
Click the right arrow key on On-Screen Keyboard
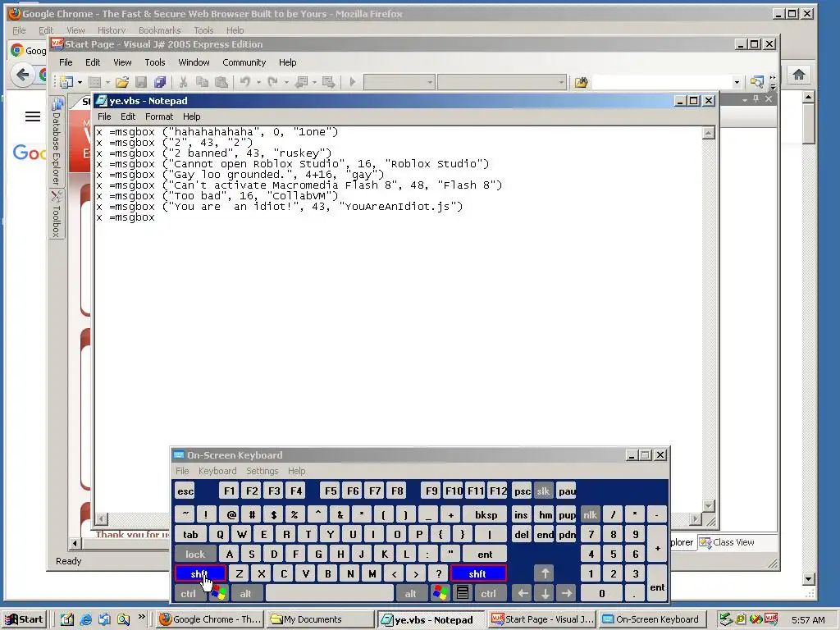pyautogui.click(x=567, y=594)
